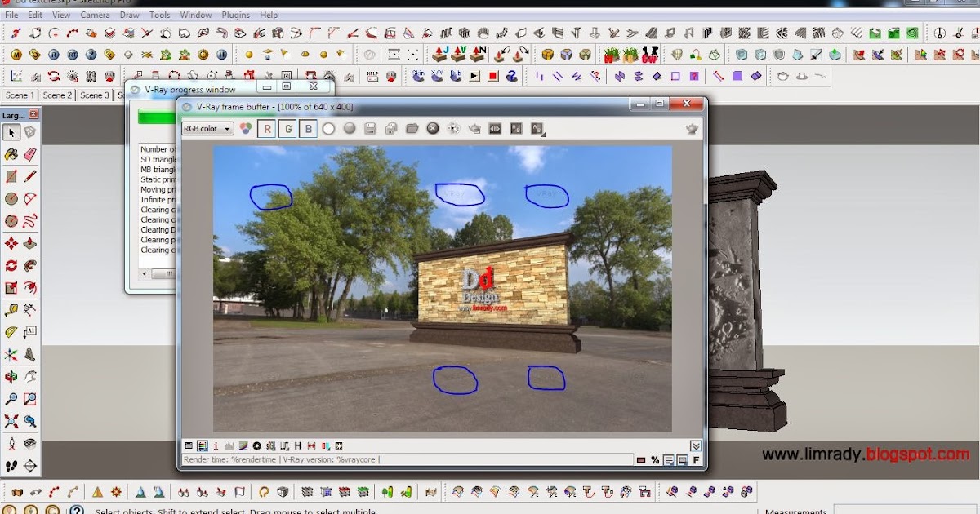Open the Edit menu

(x=35, y=15)
